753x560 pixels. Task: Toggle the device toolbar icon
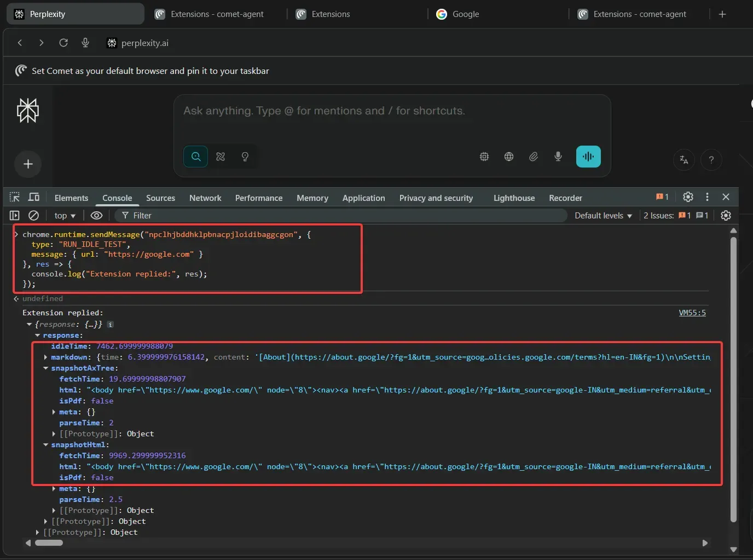click(34, 197)
